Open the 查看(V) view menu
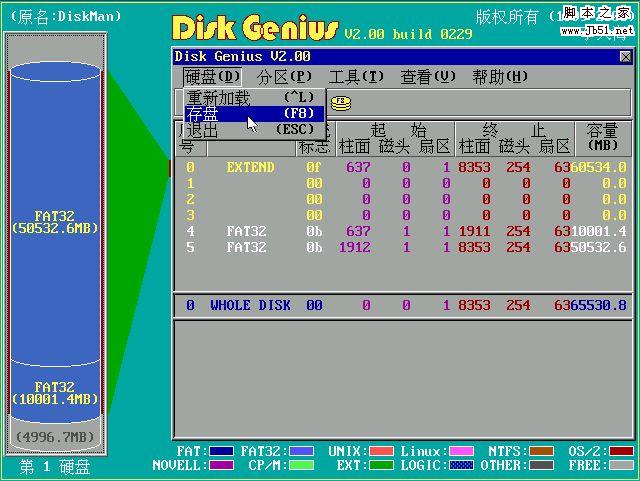Viewport: 640px width, 481px height. coord(428,76)
